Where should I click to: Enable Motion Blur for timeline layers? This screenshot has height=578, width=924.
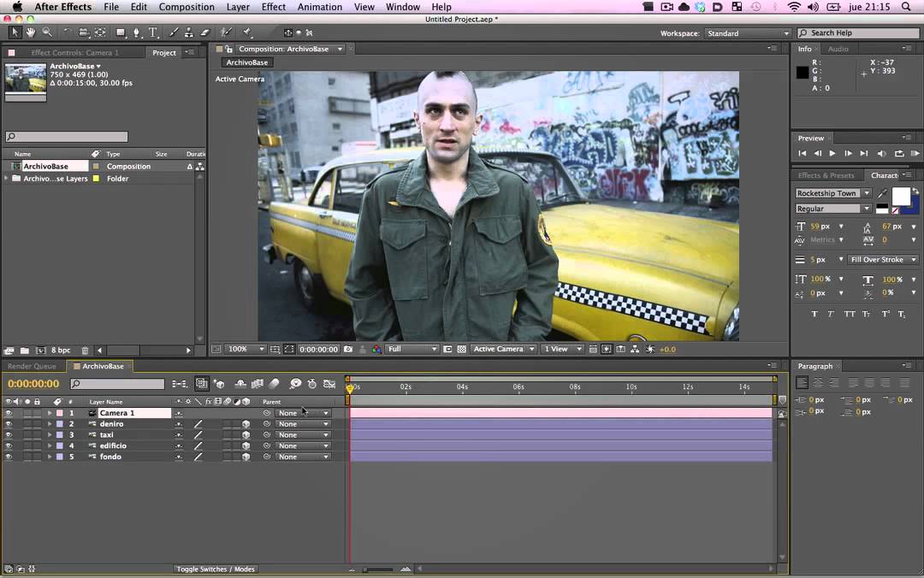[x=274, y=384]
